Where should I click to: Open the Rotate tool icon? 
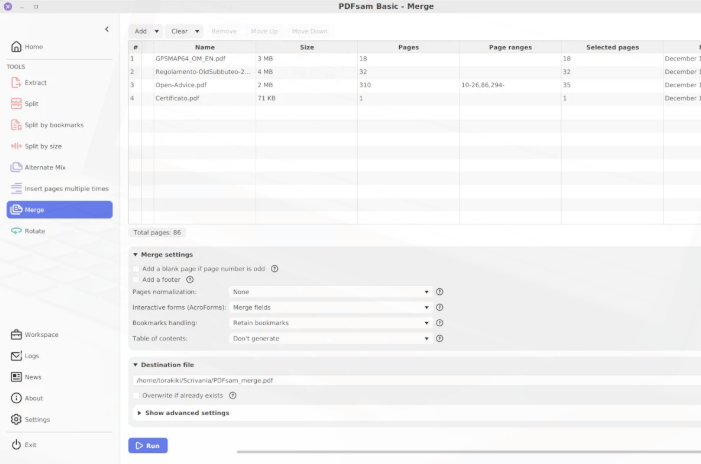coord(16,231)
